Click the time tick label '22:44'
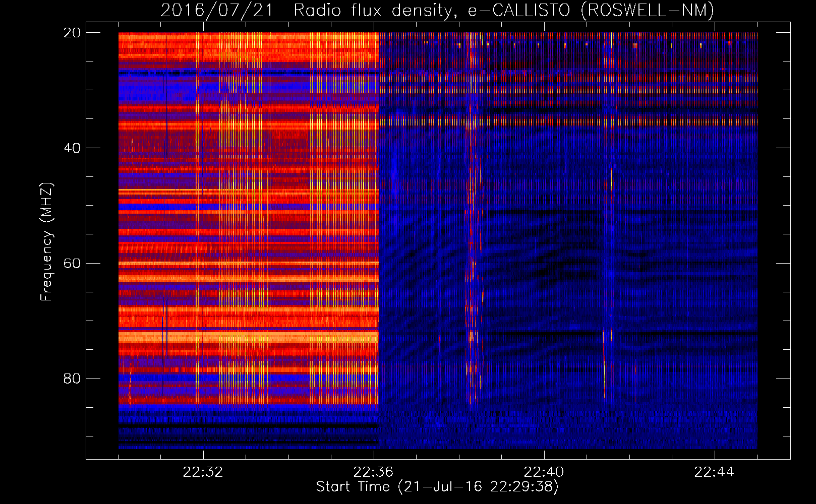 [x=714, y=472]
